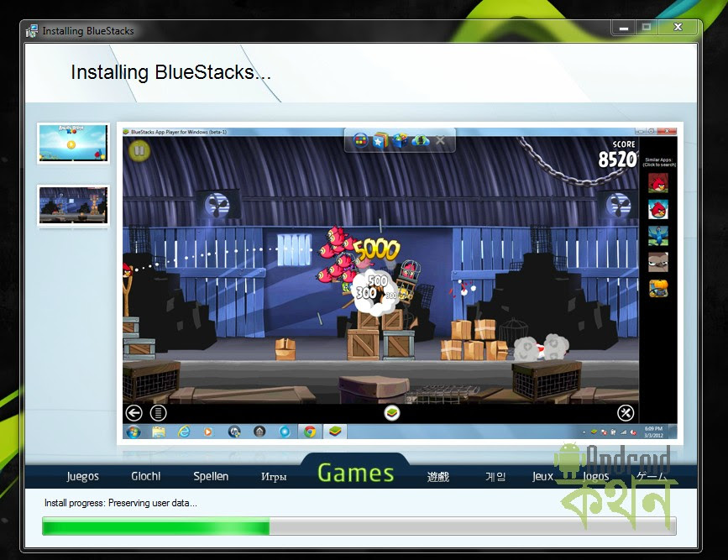The image size is (728, 560).
Task: Click the 'Install progress: Preserving user data...' text
Action: 121,503
